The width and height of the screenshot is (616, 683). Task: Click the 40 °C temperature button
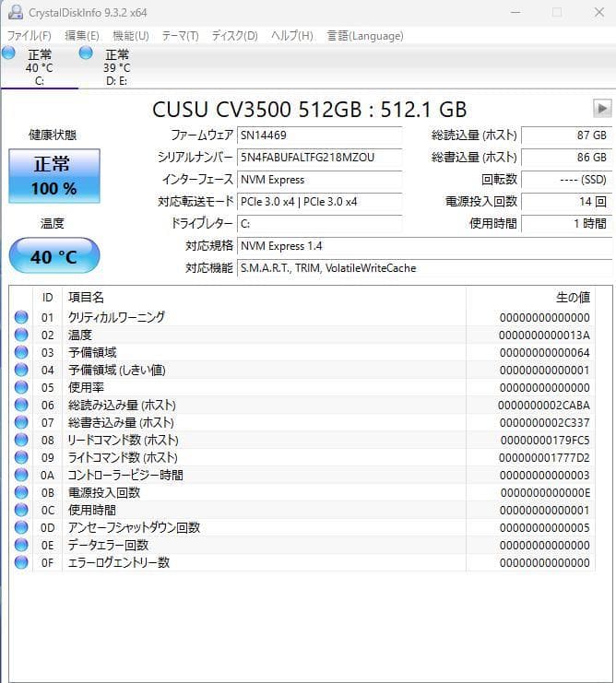54,256
